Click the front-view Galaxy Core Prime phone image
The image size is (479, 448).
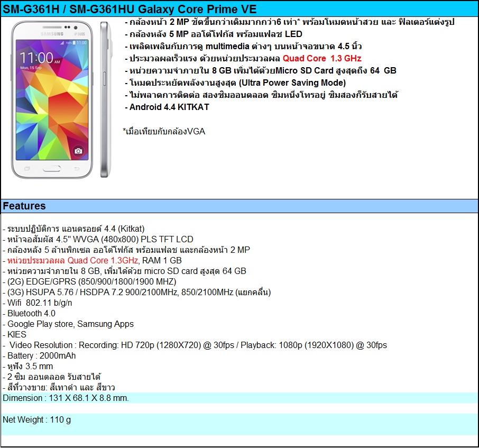[x=52, y=99]
